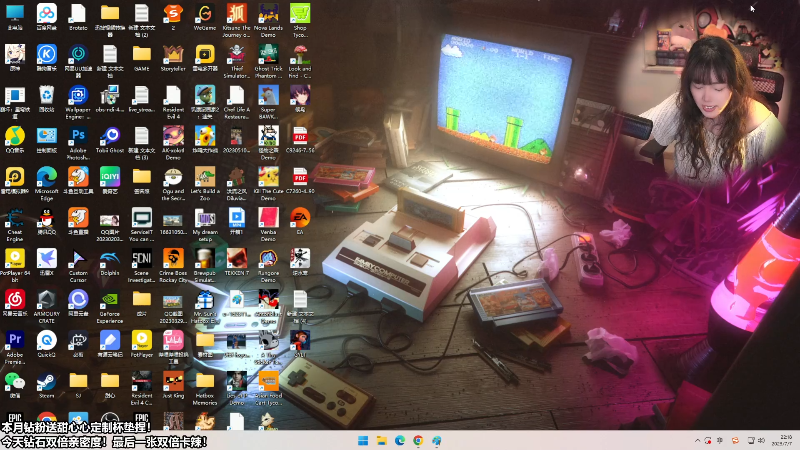The height and width of the screenshot is (450, 800).
Task: Open Tencent QQ penguin icon
Action: tap(46, 221)
